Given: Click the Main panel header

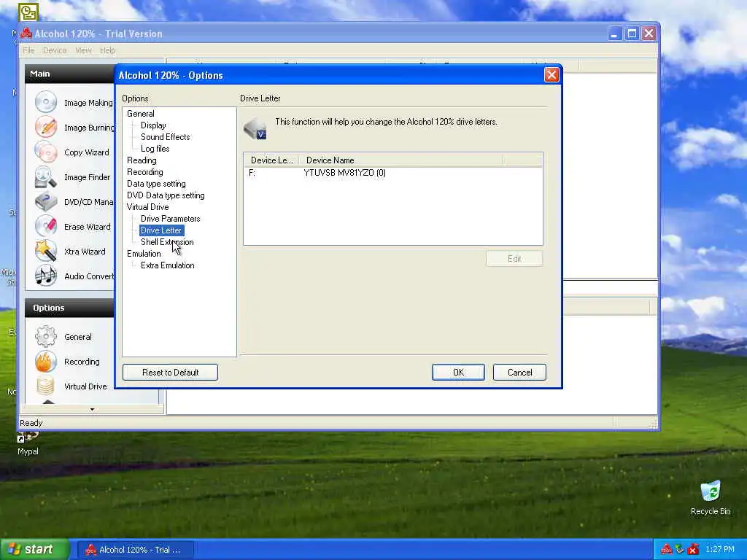Looking at the screenshot, I should 69,74.
